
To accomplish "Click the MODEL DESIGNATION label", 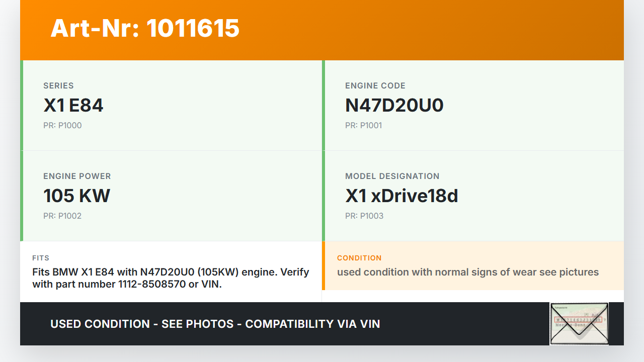I will pos(392,176).
